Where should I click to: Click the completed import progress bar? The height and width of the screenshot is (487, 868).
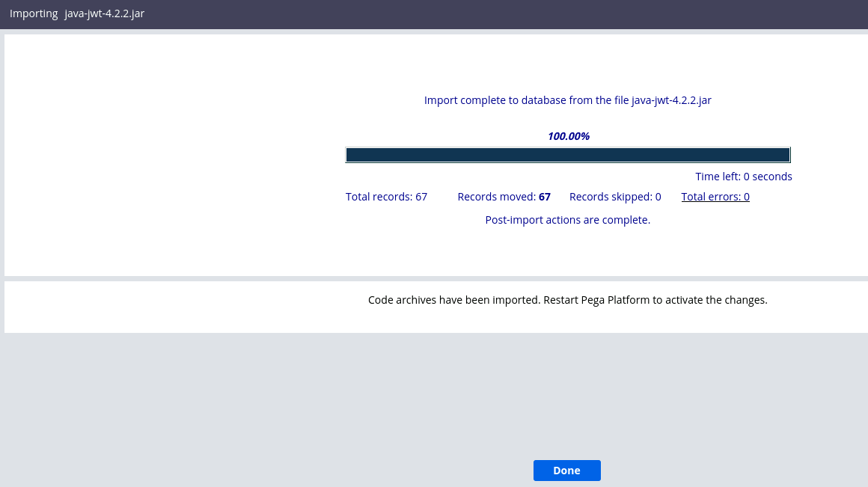(567, 155)
